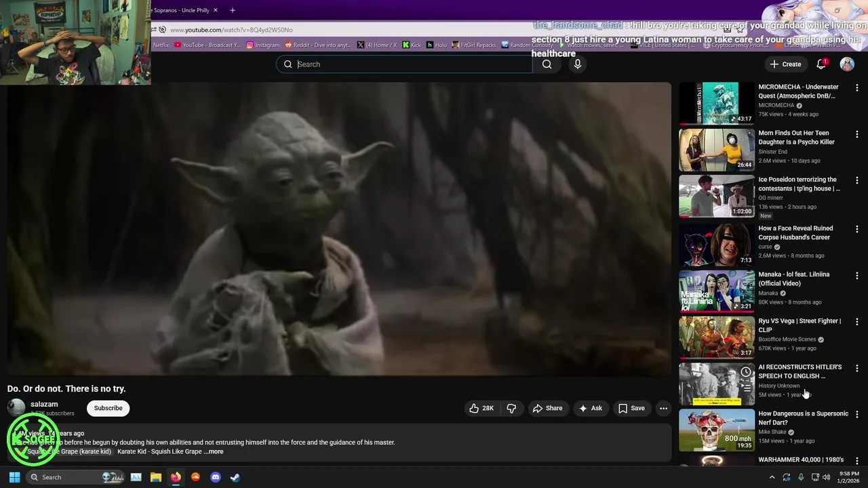Open the volume speaker tray icon
The width and height of the screenshot is (868, 488).
[826, 477]
